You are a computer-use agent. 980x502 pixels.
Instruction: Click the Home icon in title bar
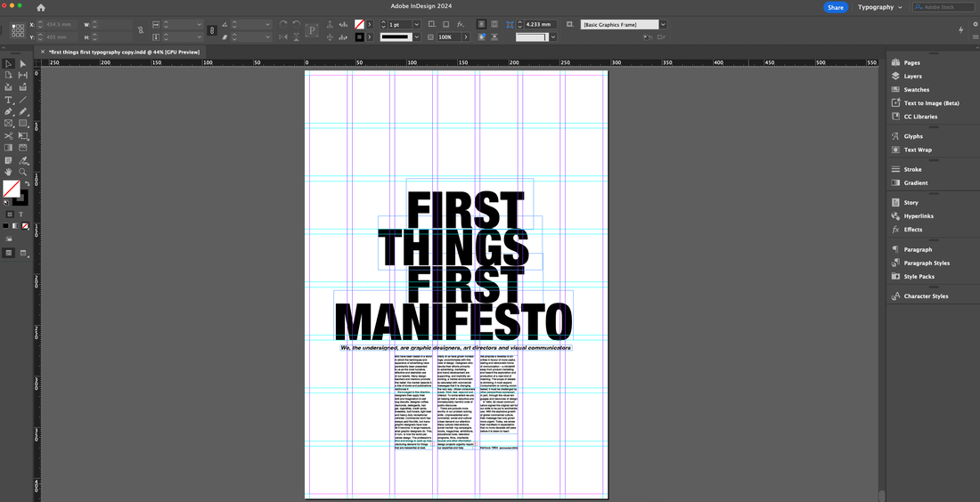coord(41,7)
